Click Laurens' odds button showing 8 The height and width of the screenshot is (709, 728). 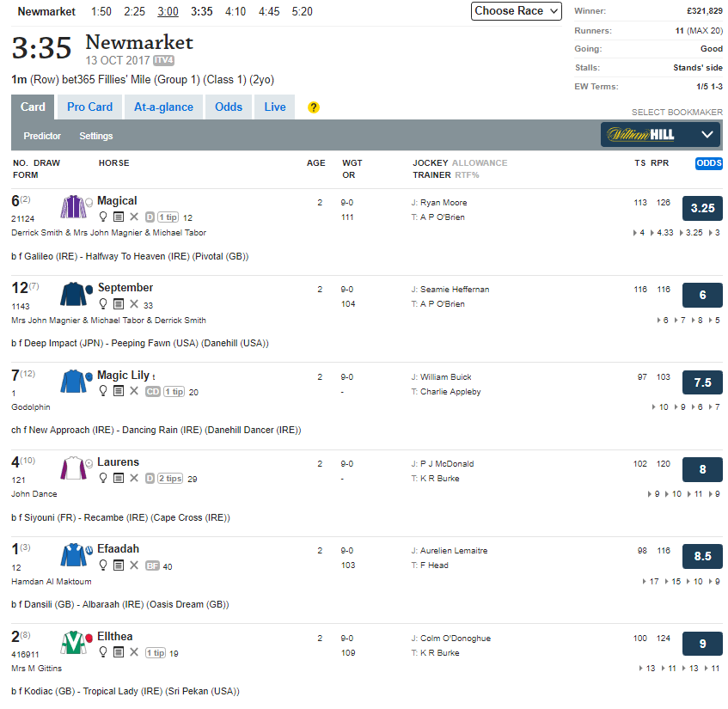(x=702, y=469)
